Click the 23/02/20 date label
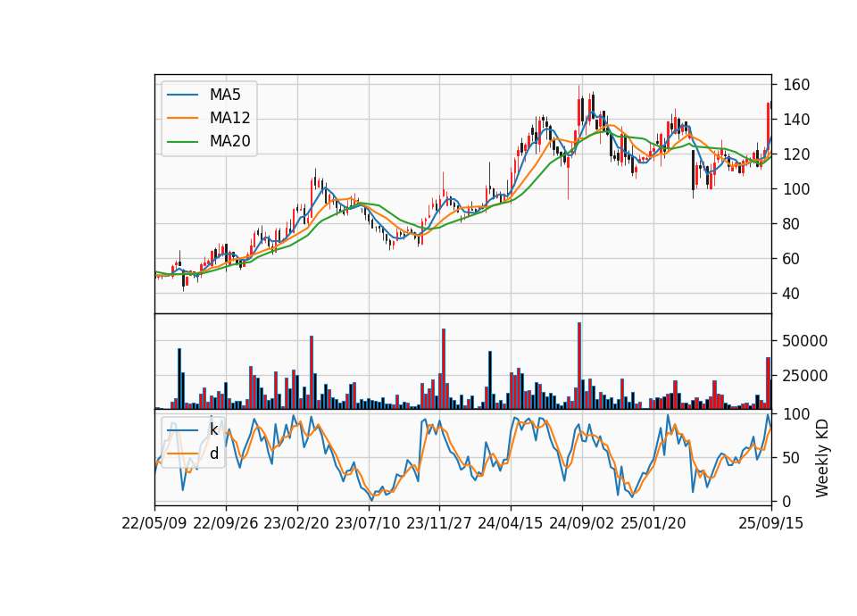 point(296,523)
